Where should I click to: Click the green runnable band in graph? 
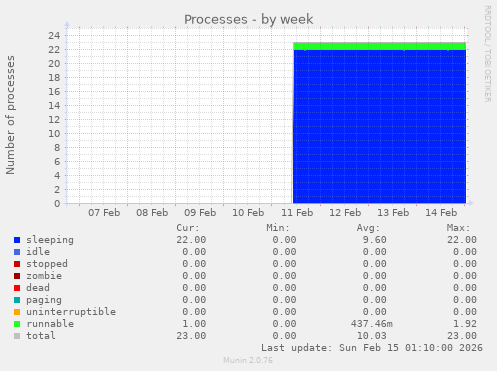pos(379,46)
